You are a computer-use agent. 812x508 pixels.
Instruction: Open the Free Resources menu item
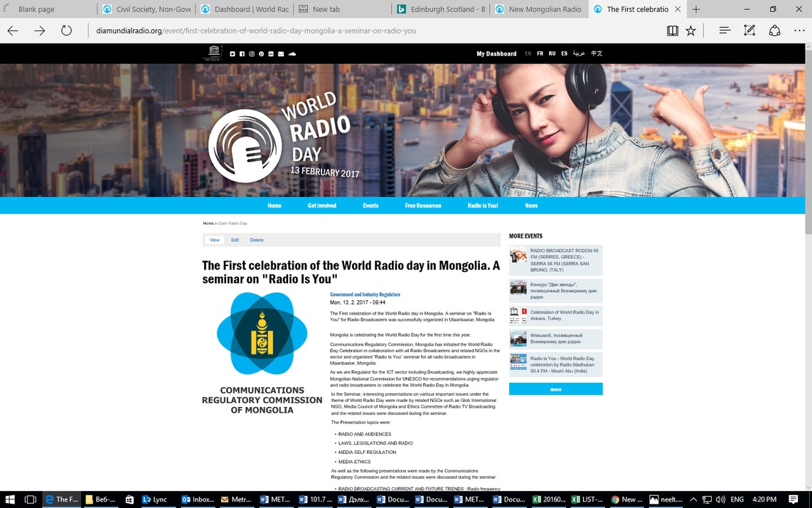point(423,206)
